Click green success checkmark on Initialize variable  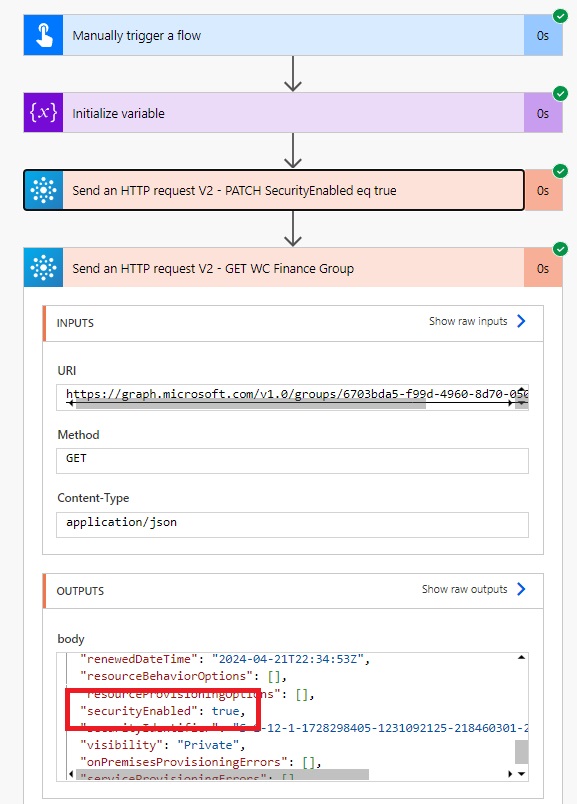pyautogui.click(x=560, y=94)
